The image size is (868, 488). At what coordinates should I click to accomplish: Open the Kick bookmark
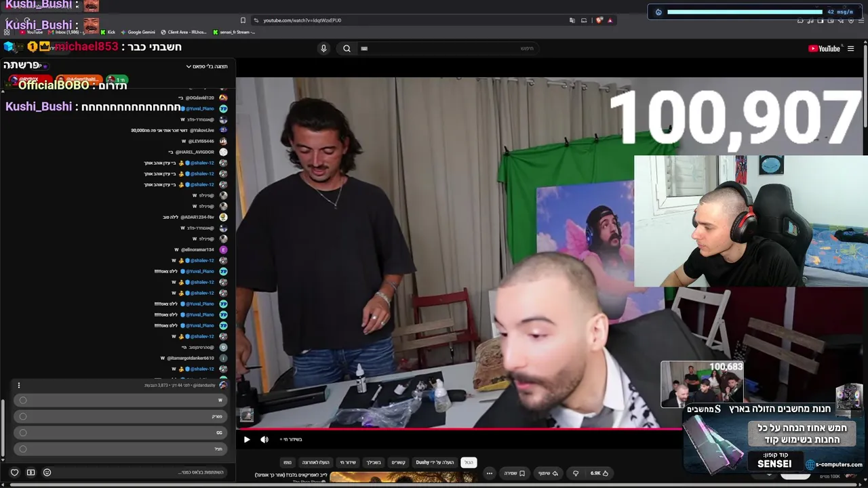coord(108,32)
